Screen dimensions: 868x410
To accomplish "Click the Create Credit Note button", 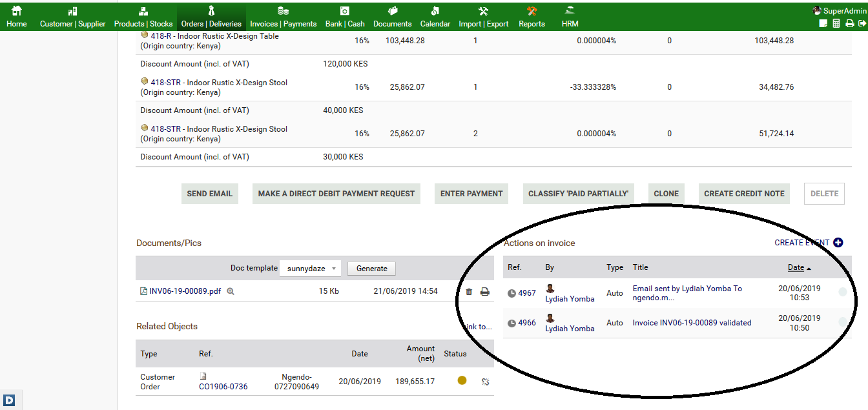I will point(744,194).
